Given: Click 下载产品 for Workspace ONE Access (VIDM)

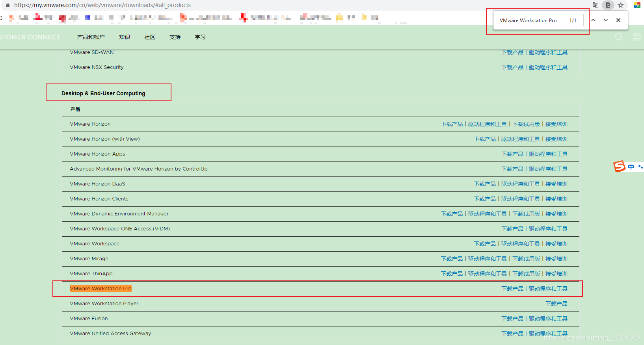Looking at the screenshot, I should click(x=512, y=229).
